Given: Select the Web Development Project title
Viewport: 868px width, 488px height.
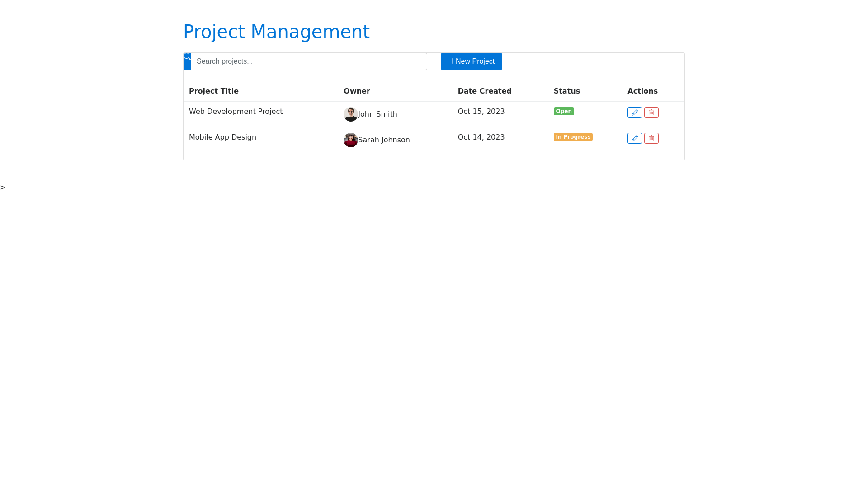Looking at the screenshot, I should 236,112.
